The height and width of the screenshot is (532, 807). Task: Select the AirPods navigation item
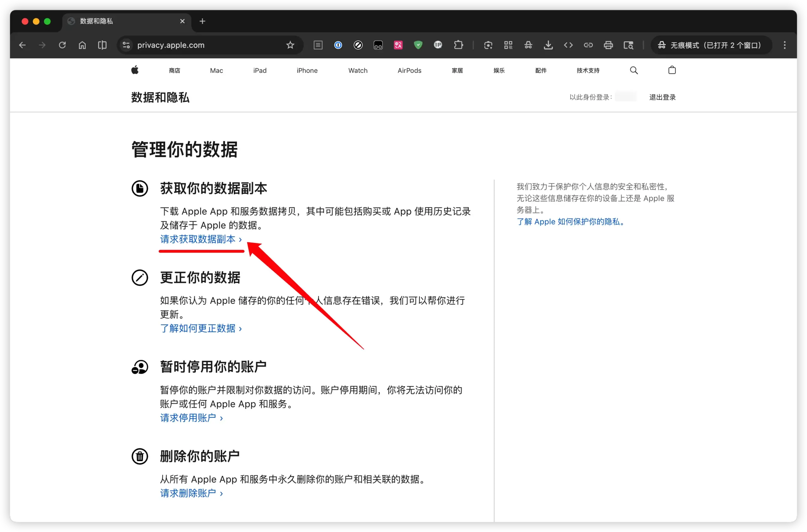tap(409, 70)
